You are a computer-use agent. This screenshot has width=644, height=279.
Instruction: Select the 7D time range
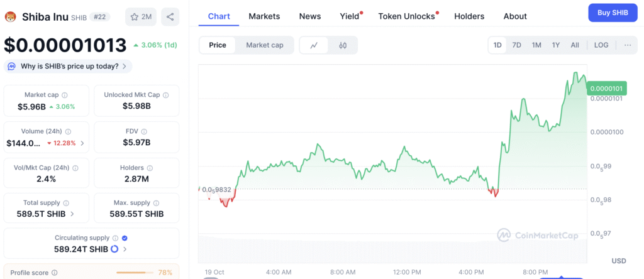click(x=516, y=45)
